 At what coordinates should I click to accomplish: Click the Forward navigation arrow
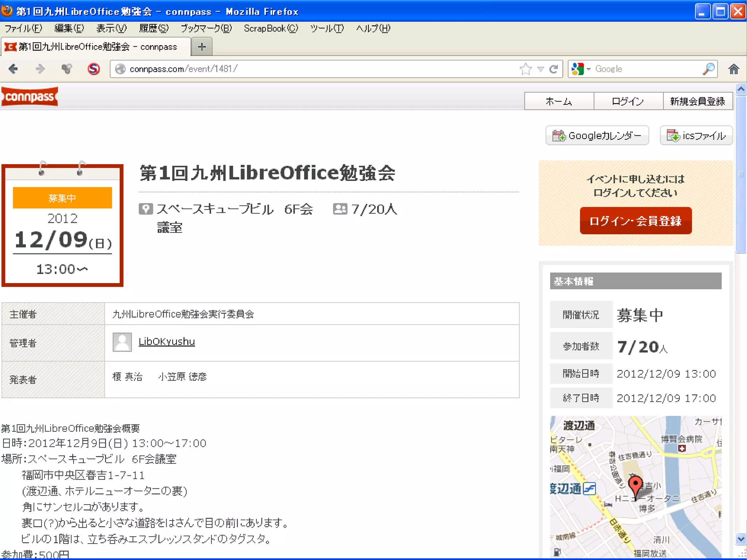(x=40, y=69)
